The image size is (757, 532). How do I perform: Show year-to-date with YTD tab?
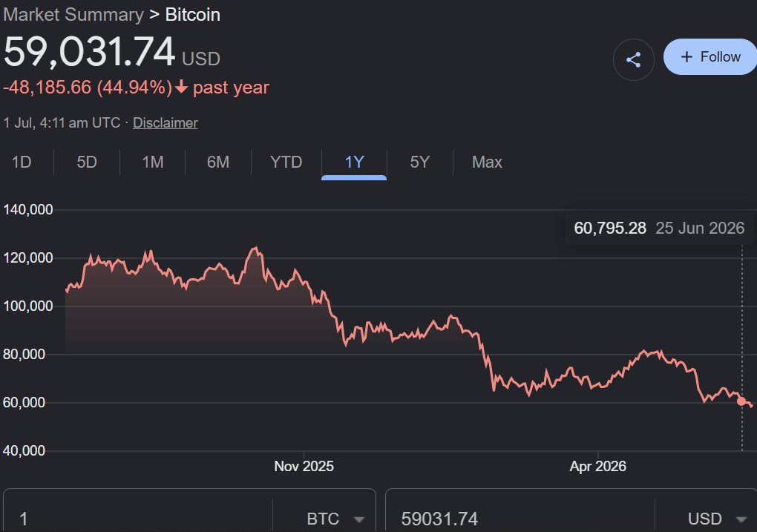coord(286,162)
